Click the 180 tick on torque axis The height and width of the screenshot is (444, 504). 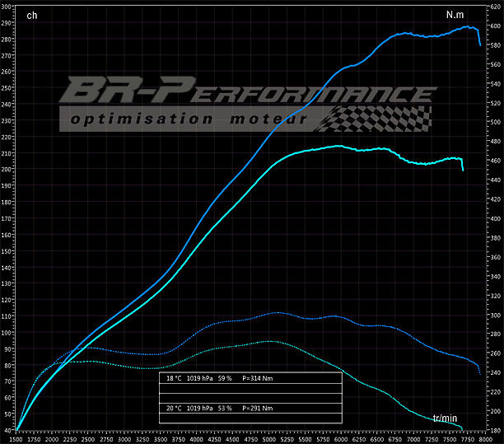point(494,430)
